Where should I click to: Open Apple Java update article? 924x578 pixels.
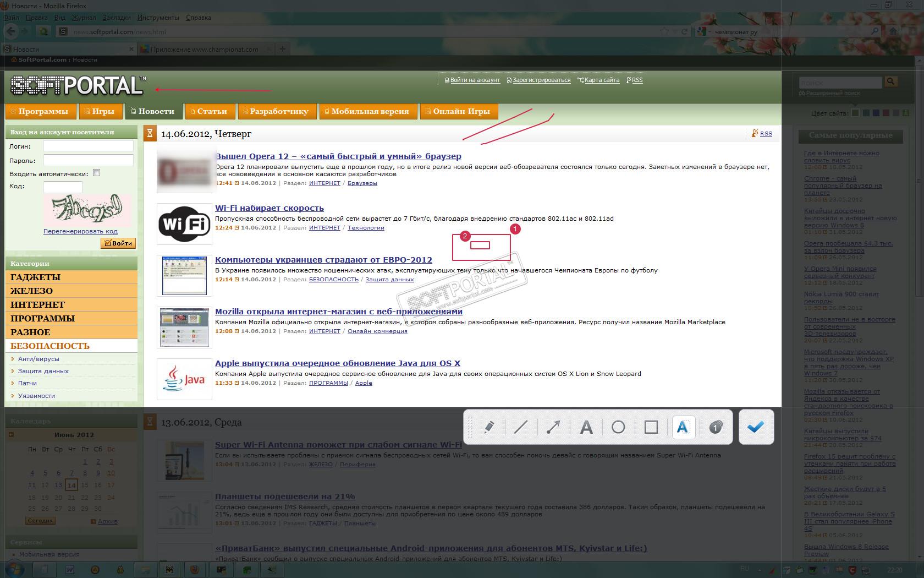pos(338,363)
